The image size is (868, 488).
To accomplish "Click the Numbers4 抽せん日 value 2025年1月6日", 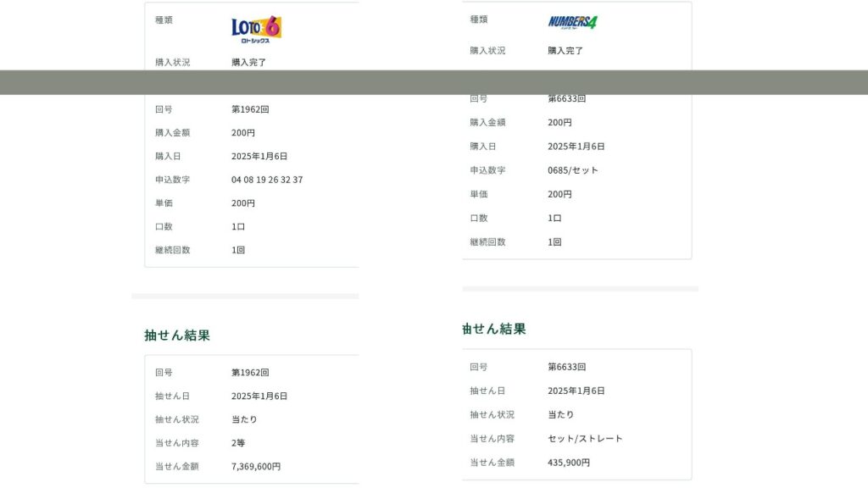I will 576,391.
